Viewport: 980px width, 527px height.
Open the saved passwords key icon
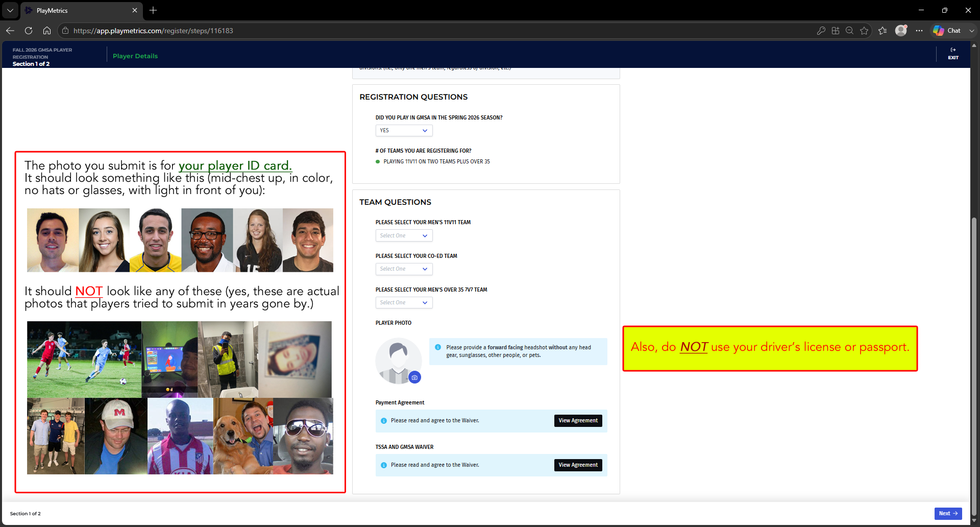(x=821, y=31)
